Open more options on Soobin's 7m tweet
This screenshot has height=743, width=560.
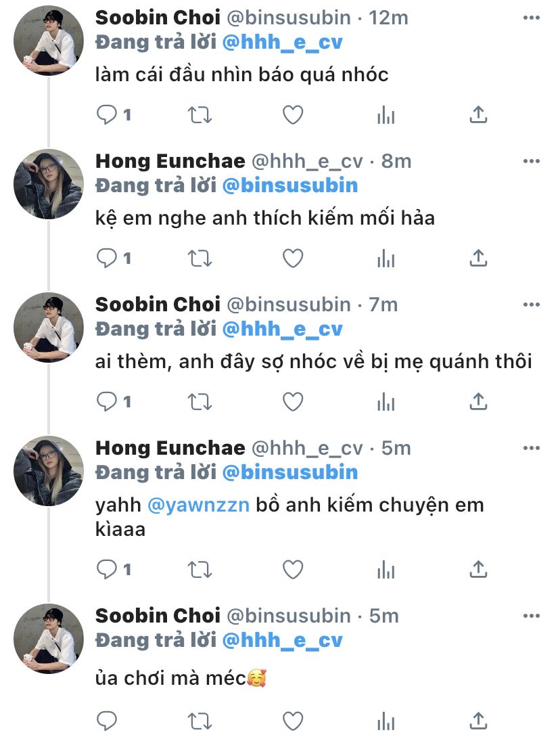tap(532, 305)
